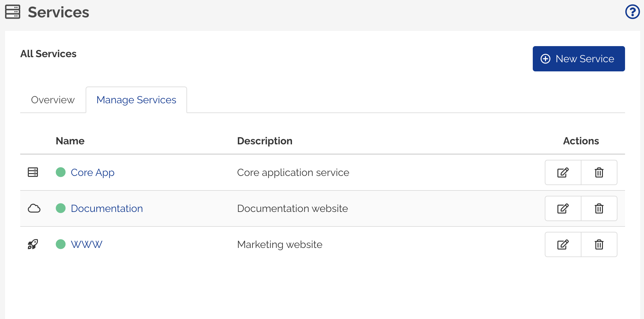The image size is (644, 319).
Task: Open the edit action for Documentation
Action: coord(563,208)
